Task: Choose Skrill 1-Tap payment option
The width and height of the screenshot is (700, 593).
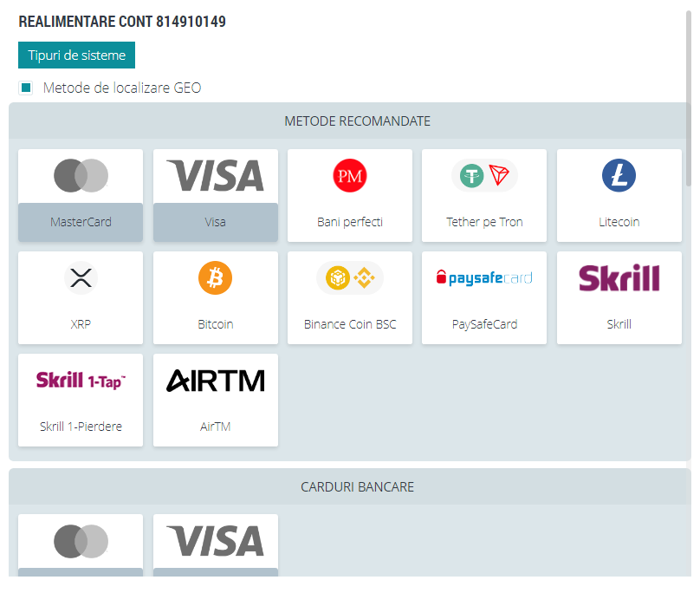Action: pos(81,400)
